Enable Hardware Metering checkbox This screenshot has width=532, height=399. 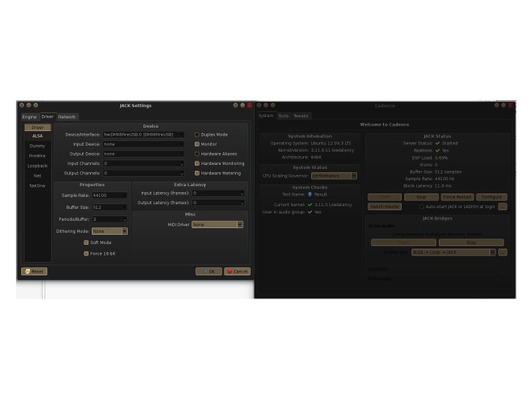pos(197,173)
